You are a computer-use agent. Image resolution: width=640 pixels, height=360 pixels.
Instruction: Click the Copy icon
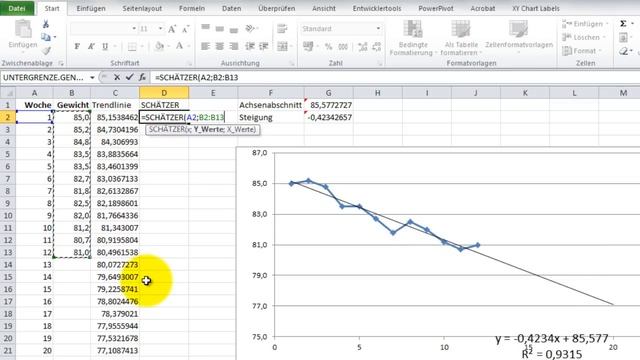click(x=46, y=38)
